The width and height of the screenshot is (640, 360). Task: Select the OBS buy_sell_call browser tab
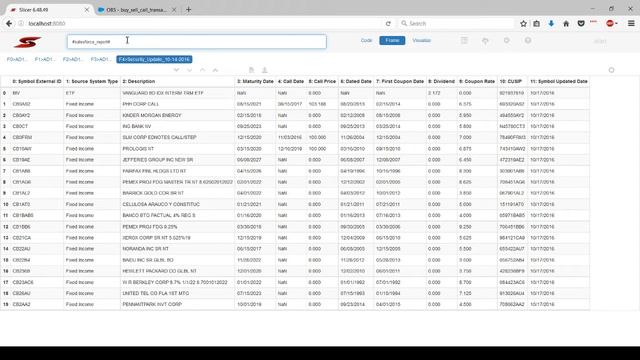click(x=137, y=9)
